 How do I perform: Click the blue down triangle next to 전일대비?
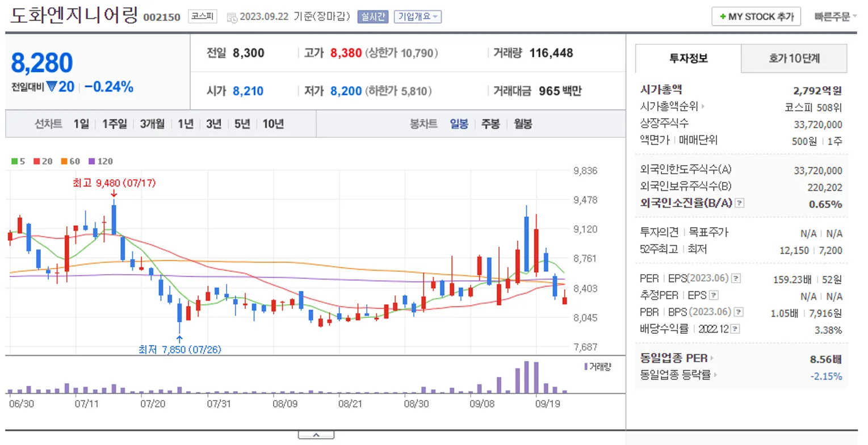coord(52,87)
